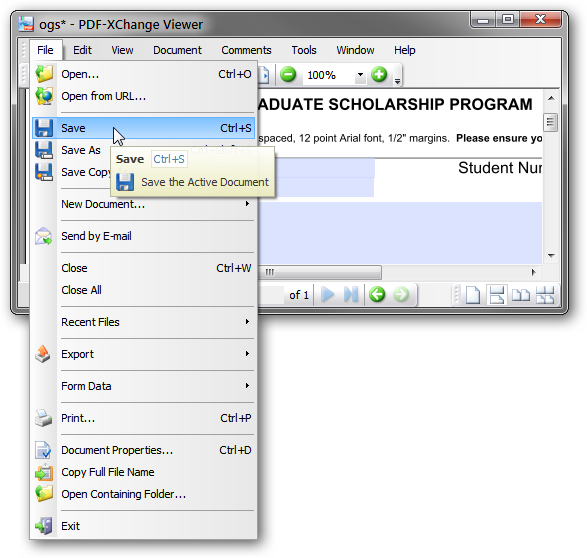587x558 pixels.
Task: Click the Print printer icon
Action: tap(43, 418)
